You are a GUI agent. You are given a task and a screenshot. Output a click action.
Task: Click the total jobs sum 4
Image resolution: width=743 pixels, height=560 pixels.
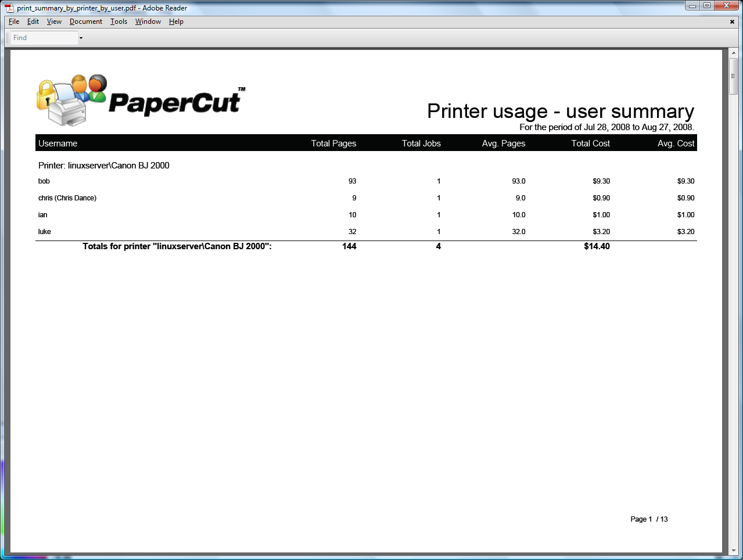[439, 246]
